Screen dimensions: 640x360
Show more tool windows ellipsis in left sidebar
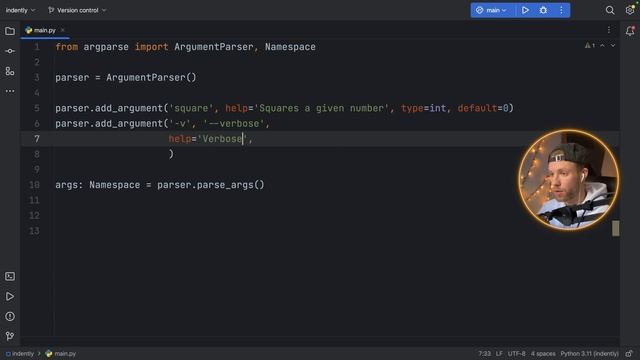10,91
